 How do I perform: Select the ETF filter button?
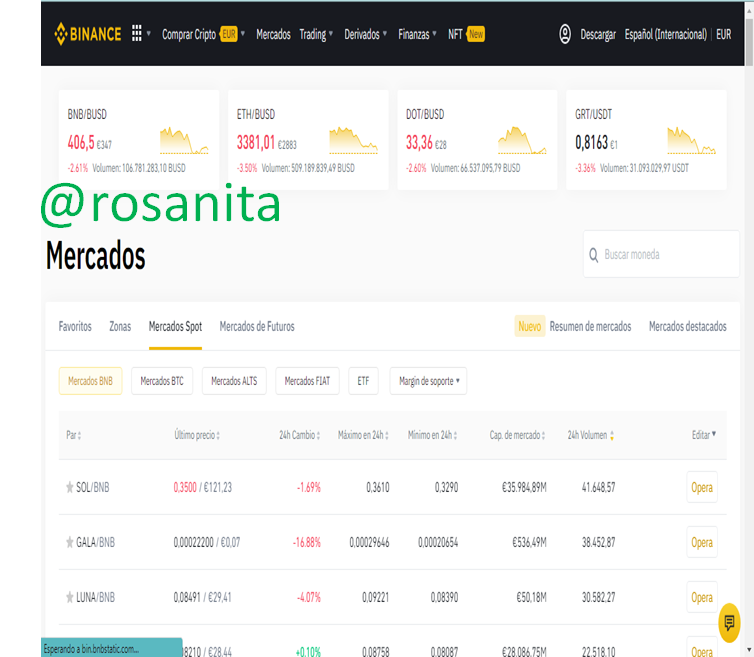pos(364,381)
